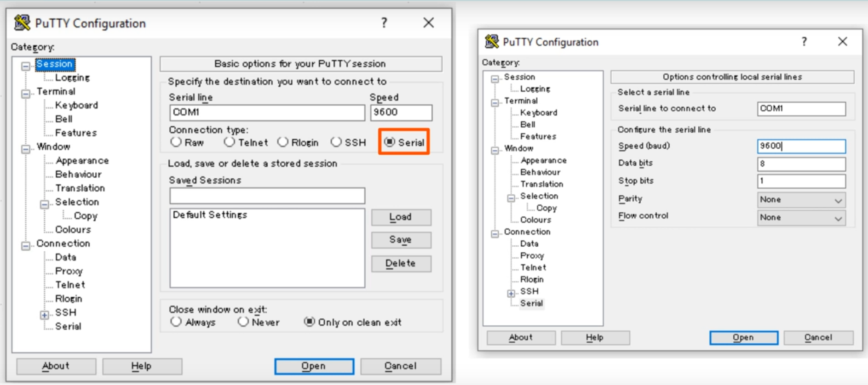868x385 pixels.
Task: Click Help in the serial options window
Action: [595, 338]
